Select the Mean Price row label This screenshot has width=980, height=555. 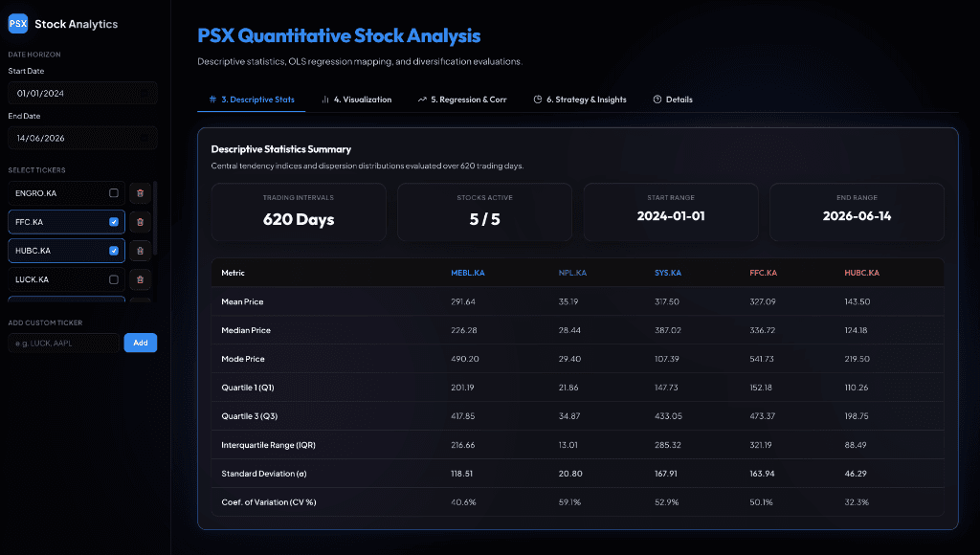click(x=242, y=301)
